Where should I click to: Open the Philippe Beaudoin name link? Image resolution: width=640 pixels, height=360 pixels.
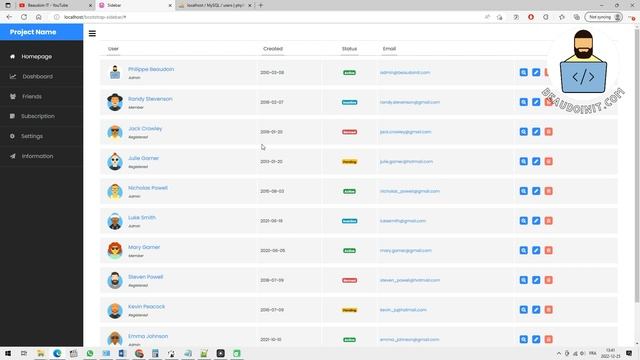click(x=151, y=69)
